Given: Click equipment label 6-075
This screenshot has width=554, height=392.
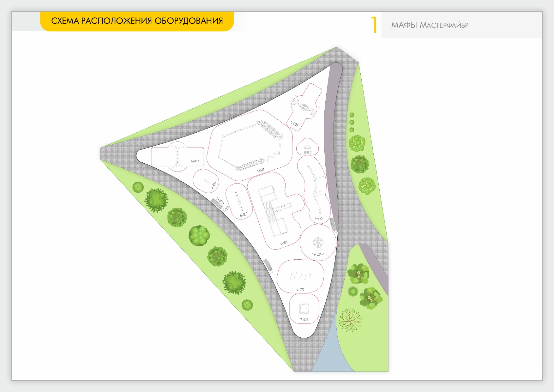Looking at the screenshot, I should pos(294,124).
